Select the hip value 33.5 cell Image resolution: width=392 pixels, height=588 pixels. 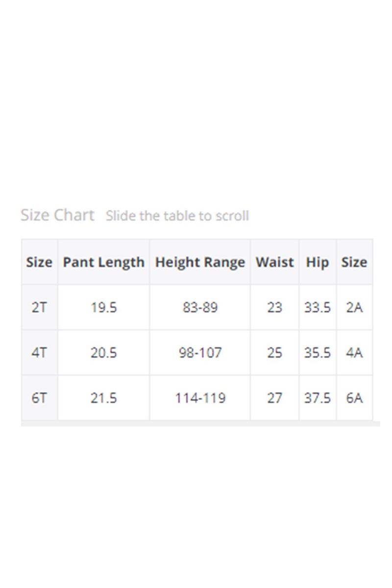(318, 308)
